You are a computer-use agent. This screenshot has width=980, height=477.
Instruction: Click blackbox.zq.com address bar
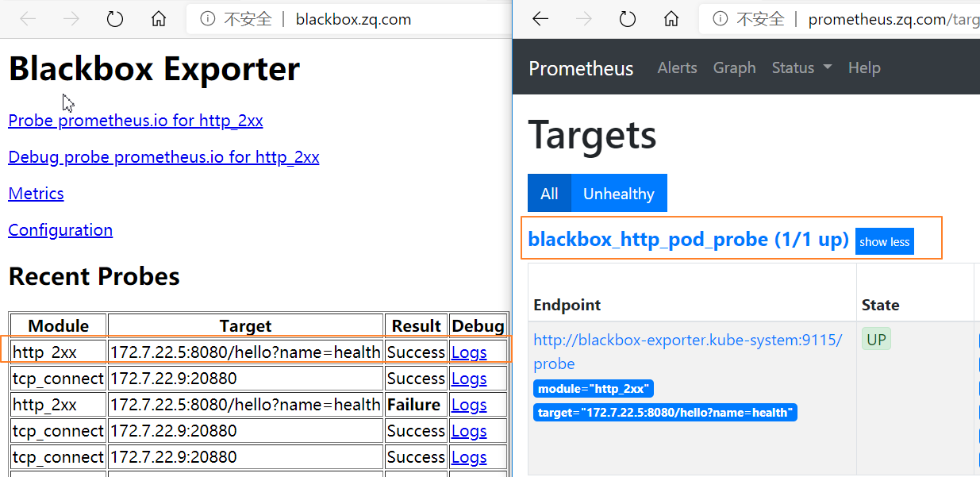tap(349, 19)
